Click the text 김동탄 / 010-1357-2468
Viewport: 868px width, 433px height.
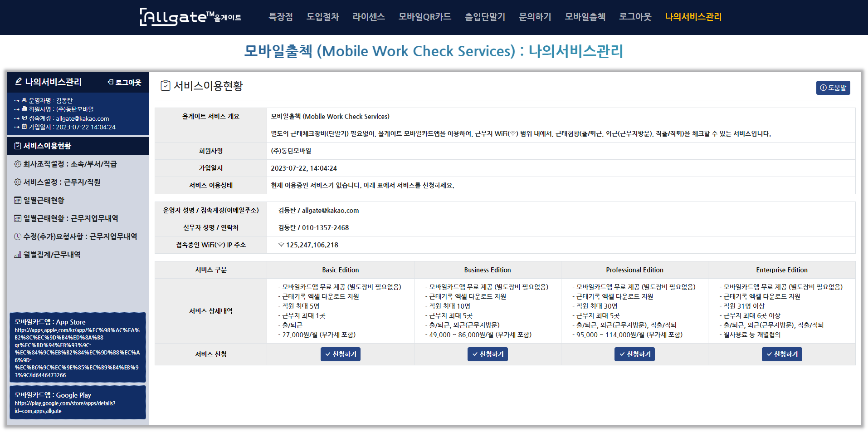(313, 228)
